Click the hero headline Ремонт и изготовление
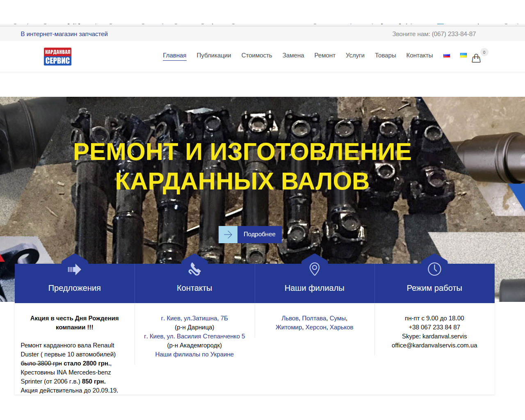This screenshot has width=525, height=420. coord(242,151)
